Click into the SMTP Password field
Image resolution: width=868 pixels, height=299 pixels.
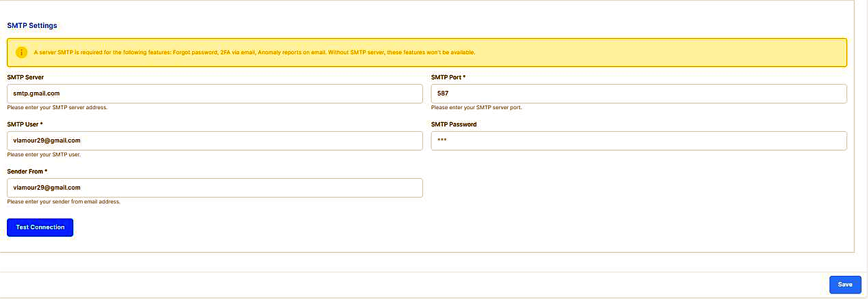(638, 141)
